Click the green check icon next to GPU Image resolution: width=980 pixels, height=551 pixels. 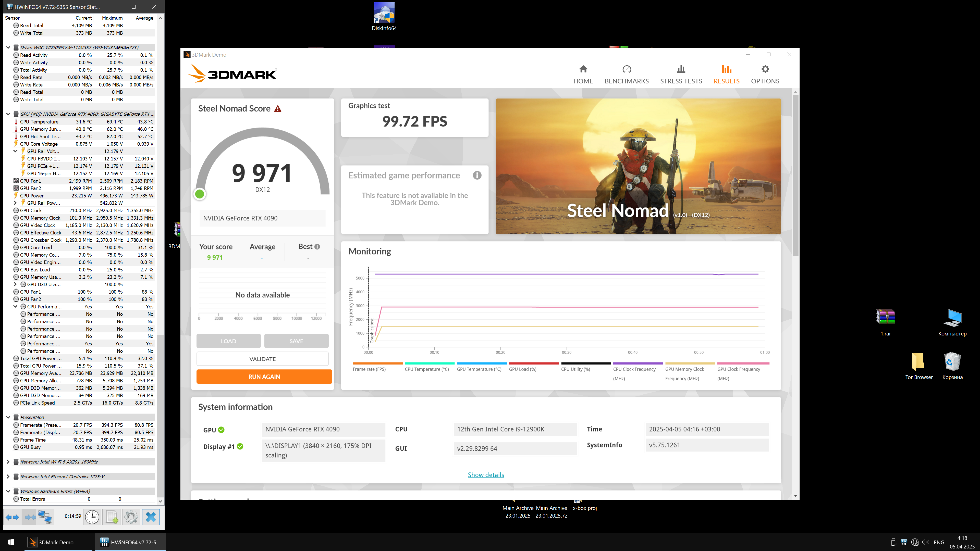point(222,430)
